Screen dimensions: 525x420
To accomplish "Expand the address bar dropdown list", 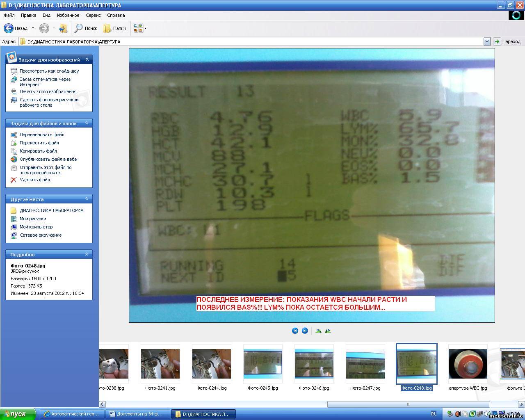I will pos(487,41).
